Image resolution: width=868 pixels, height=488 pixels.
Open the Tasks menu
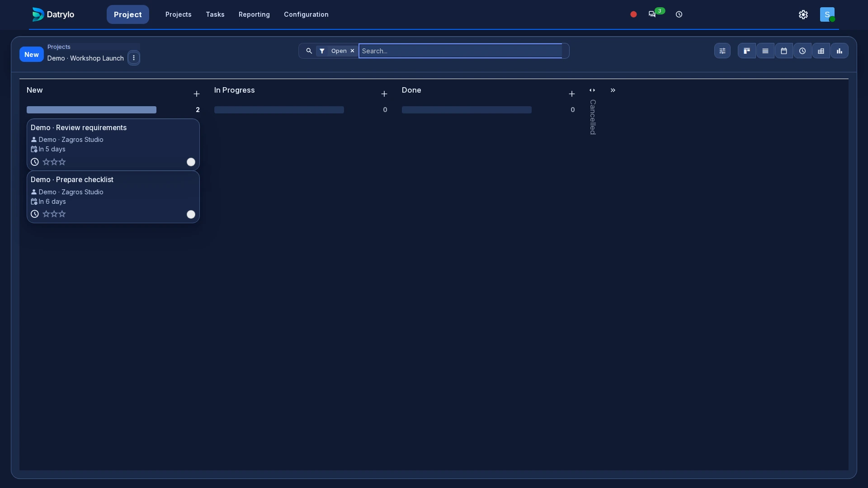click(x=215, y=14)
